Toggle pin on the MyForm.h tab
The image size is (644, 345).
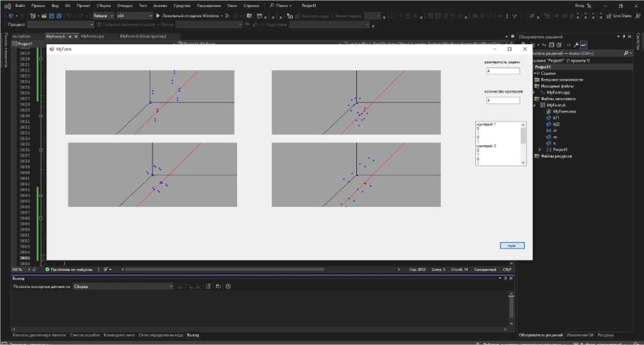(69, 36)
